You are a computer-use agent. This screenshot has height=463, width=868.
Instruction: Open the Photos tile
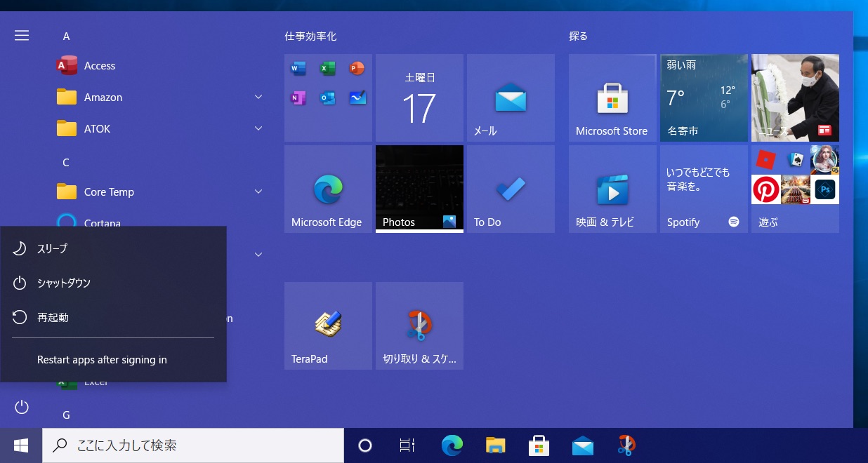click(x=419, y=189)
